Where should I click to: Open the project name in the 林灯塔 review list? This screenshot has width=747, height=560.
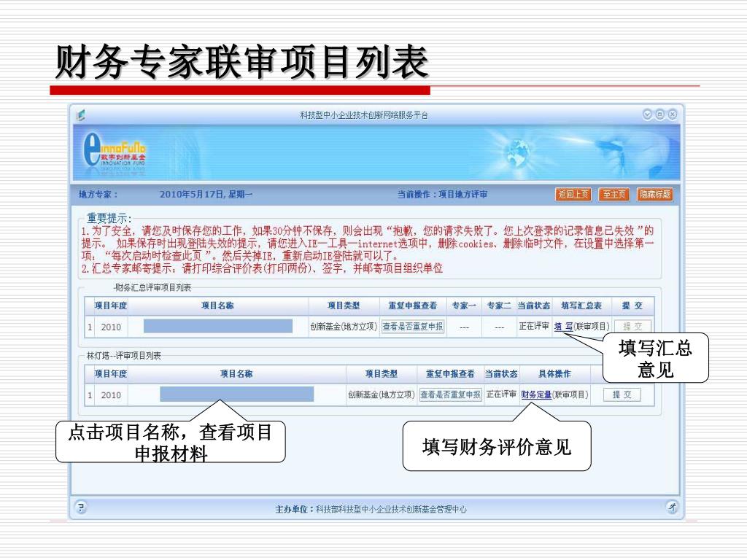[237, 394]
